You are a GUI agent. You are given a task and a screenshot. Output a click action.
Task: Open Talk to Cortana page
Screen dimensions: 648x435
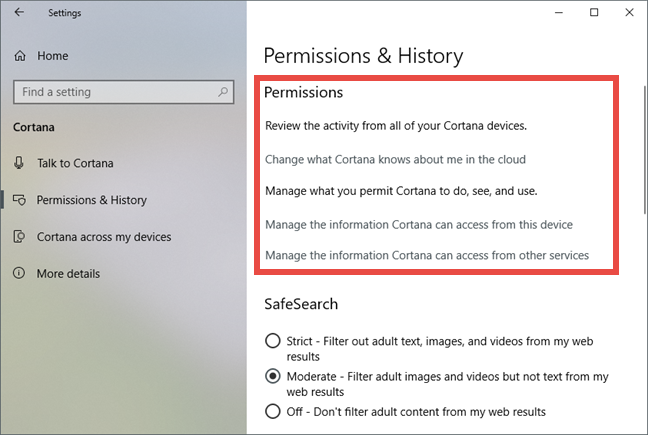pyautogui.click(x=75, y=163)
